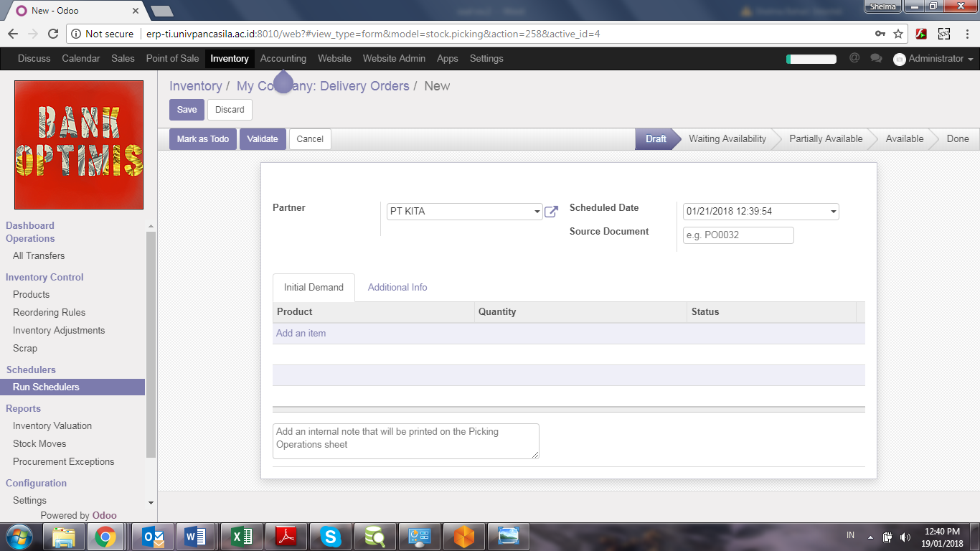Open the Accounting menu in top bar
Image resolution: width=980 pixels, height=551 pixels.
[283, 59]
